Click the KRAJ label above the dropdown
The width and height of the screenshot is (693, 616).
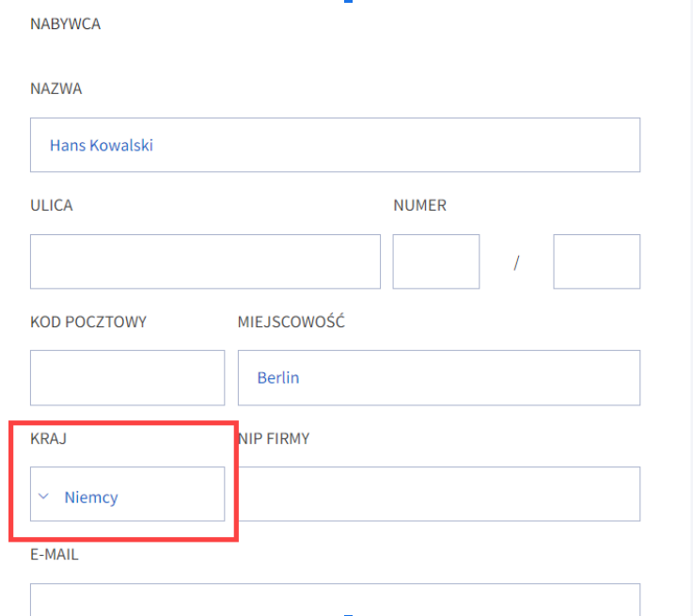tap(48, 439)
